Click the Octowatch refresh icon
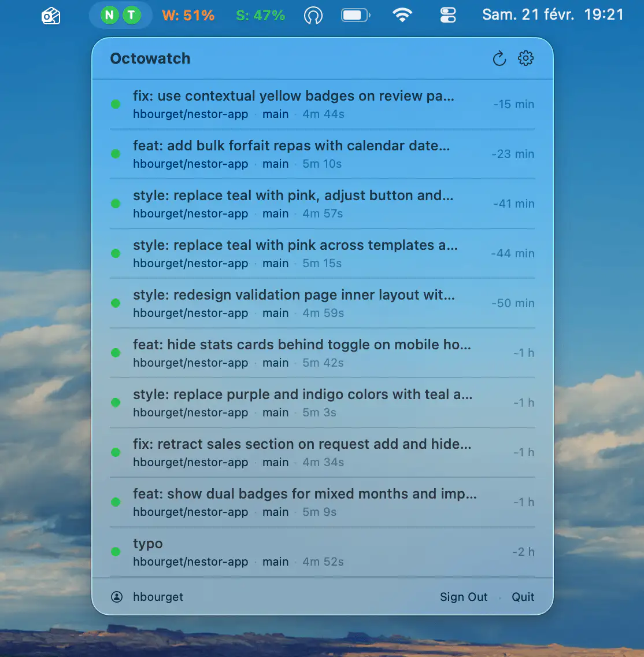Screen dimensions: 644x657 (499, 58)
